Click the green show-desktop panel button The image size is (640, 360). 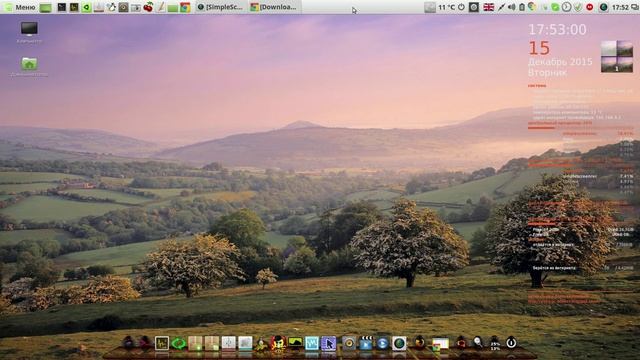pos(46,7)
